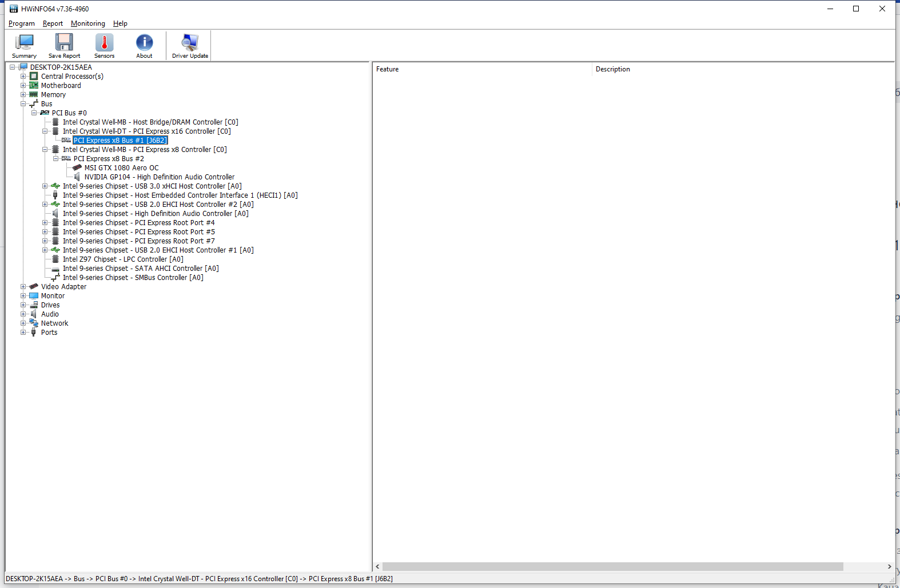Select Intel Z97 Chipset LPC Controller
The image size is (900, 588).
coord(123,259)
